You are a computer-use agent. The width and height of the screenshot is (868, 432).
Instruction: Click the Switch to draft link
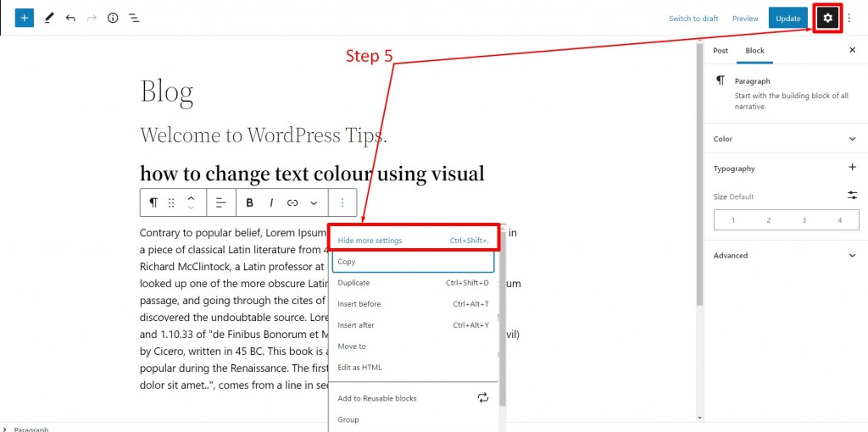693,19
